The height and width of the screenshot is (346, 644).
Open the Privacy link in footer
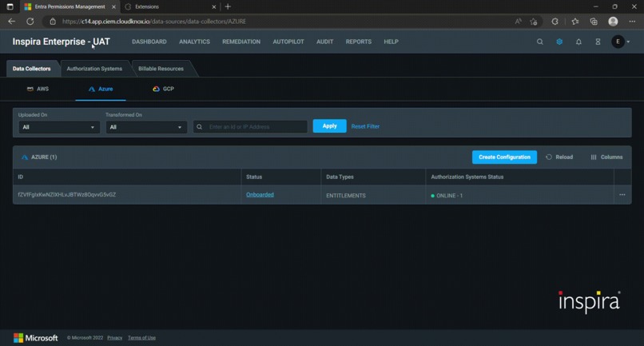(114, 338)
